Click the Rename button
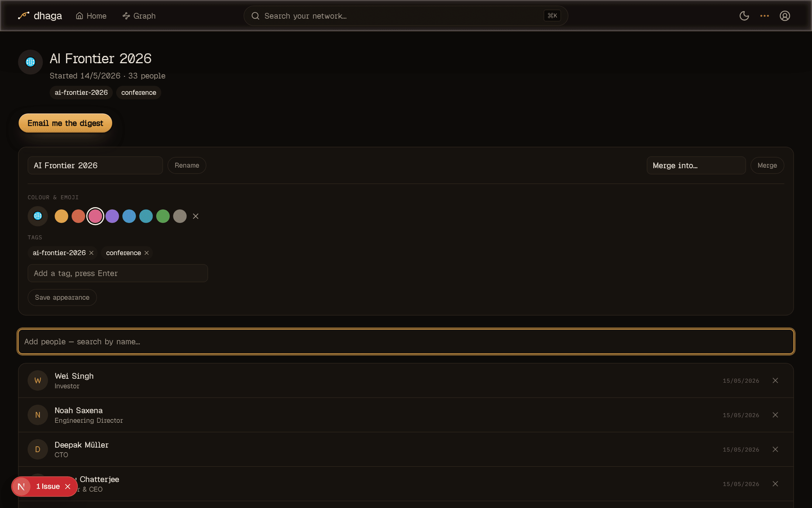The height and width of the screenshot is (508, 812). 187,165
